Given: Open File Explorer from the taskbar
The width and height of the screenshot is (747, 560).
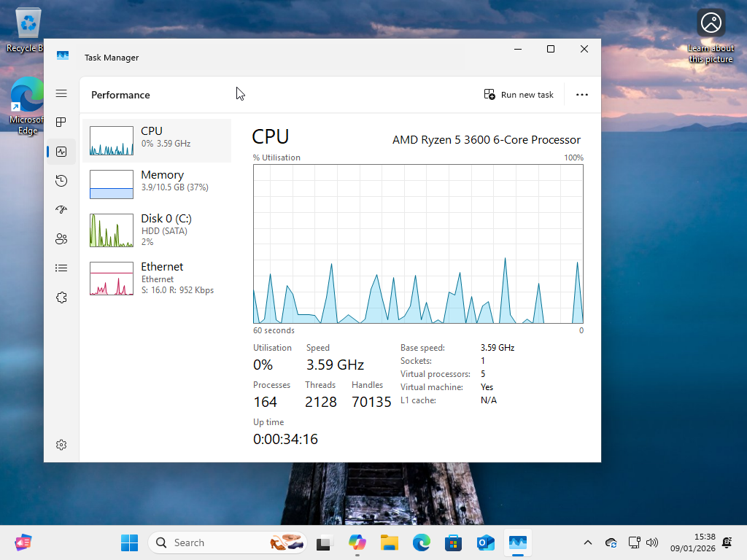Looking at the screenshot, I should pos(390,542).
